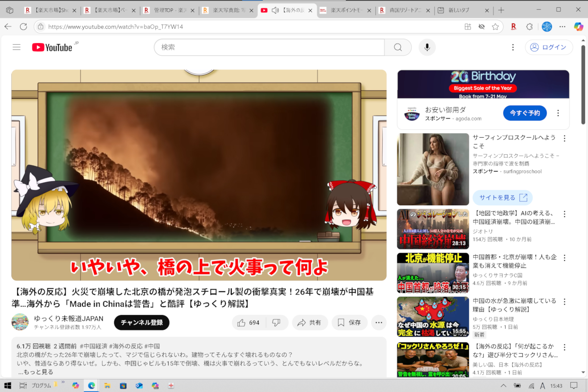Mute the playing YouTube tab speaker icon
The height and width of the screenshot is (392, 588).
[x=275, y=10]
